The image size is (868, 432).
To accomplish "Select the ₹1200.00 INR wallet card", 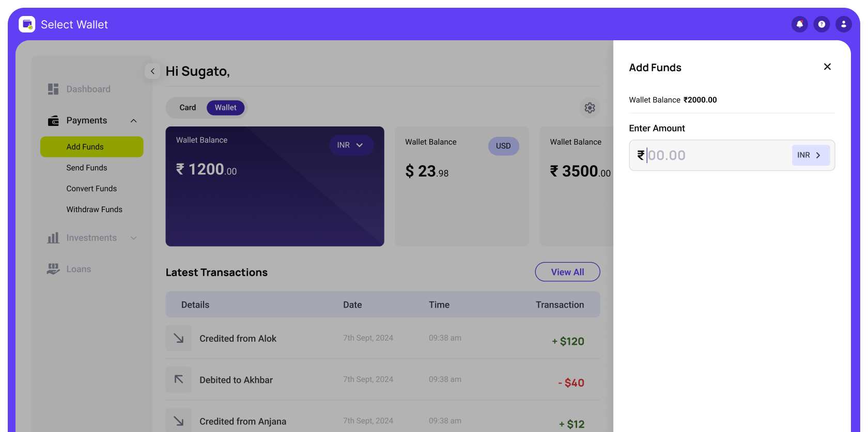I will pos(275,186).
